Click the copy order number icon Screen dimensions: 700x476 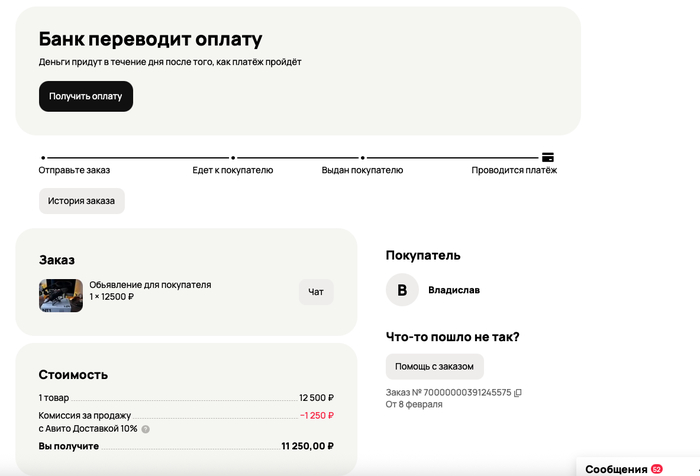(518, 392)
